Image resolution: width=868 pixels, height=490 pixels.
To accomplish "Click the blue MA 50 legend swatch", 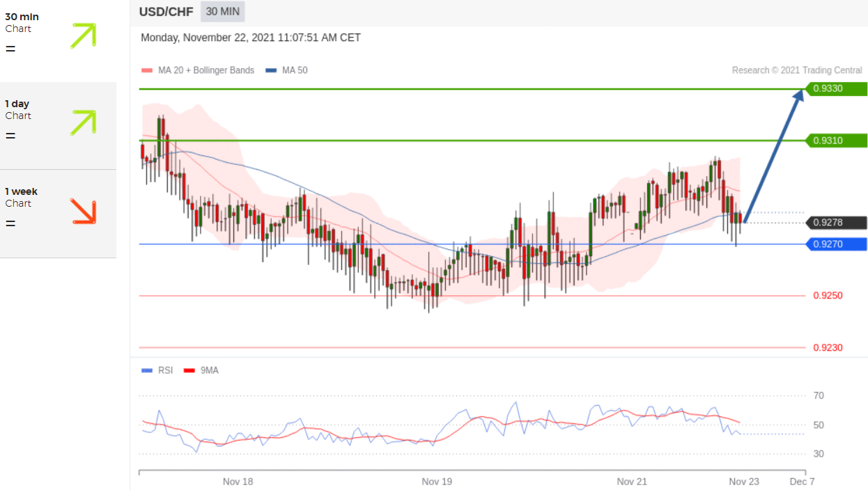I will pyautogui.click(x=271, y=70).
